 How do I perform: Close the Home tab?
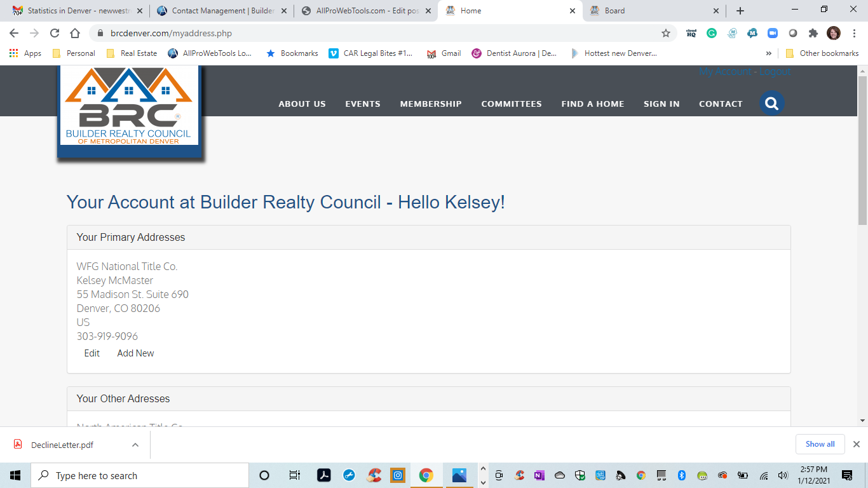pyautogui.click(x=573, y=11)
